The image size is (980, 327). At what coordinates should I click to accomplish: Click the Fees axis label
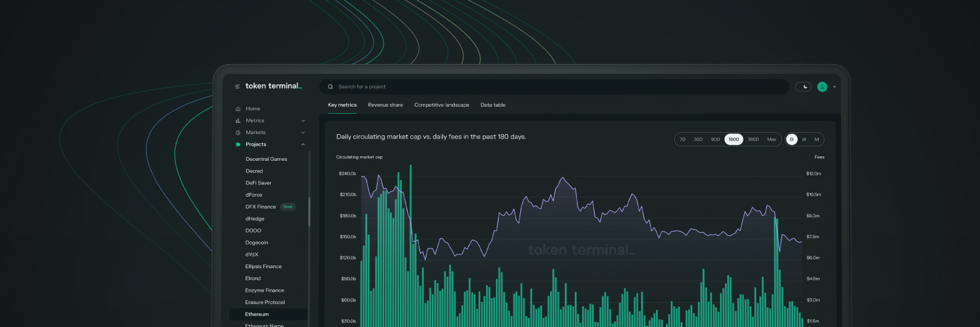tap(819, 157)
